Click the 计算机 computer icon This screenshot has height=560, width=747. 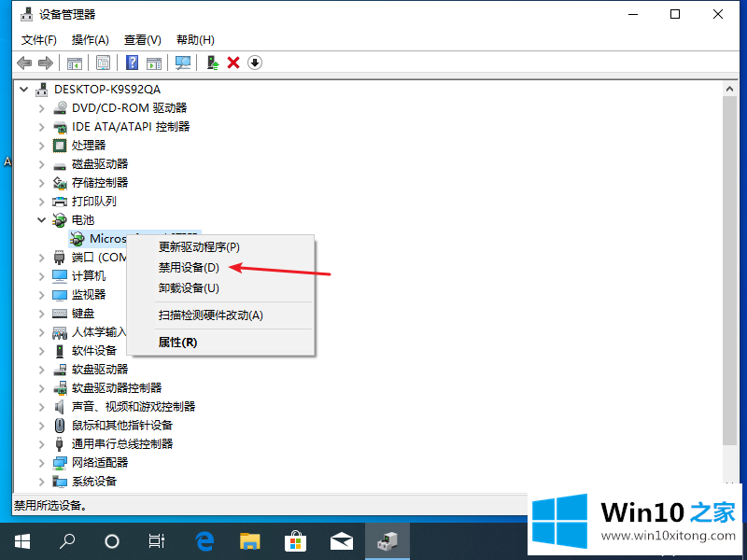pos(60,276)
